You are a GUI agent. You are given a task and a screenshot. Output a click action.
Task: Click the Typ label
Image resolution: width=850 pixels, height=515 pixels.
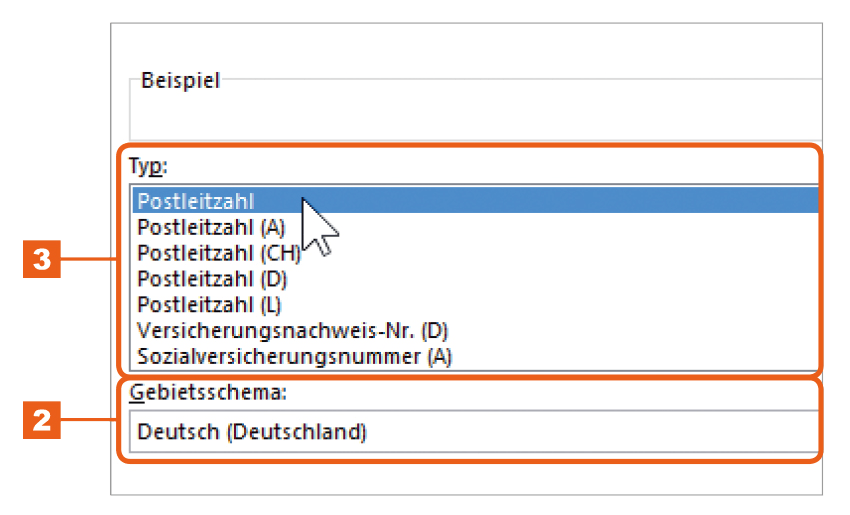tap(148, 166)
